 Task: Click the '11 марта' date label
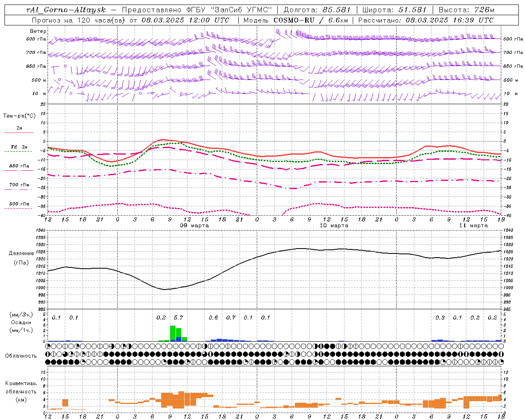tap(473, 226)
